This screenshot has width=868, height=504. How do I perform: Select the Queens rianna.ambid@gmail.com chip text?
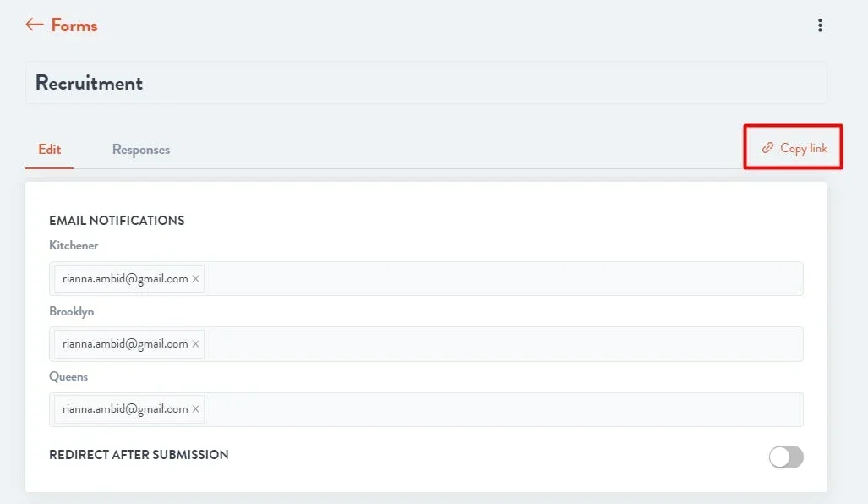point(125,409)
